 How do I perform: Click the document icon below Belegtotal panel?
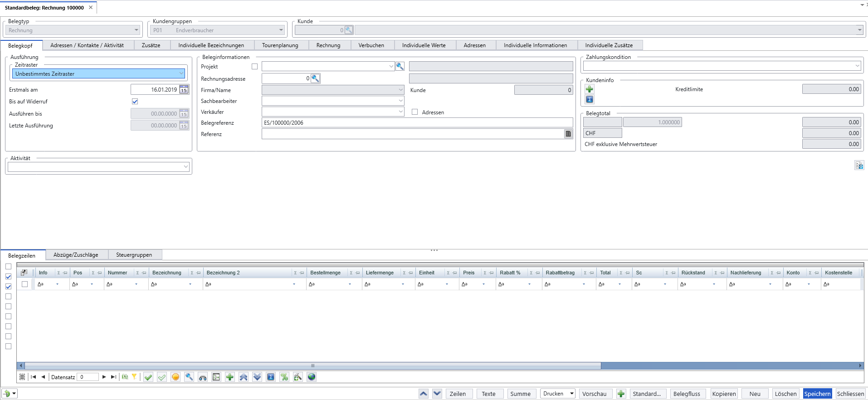coord(859,165)
